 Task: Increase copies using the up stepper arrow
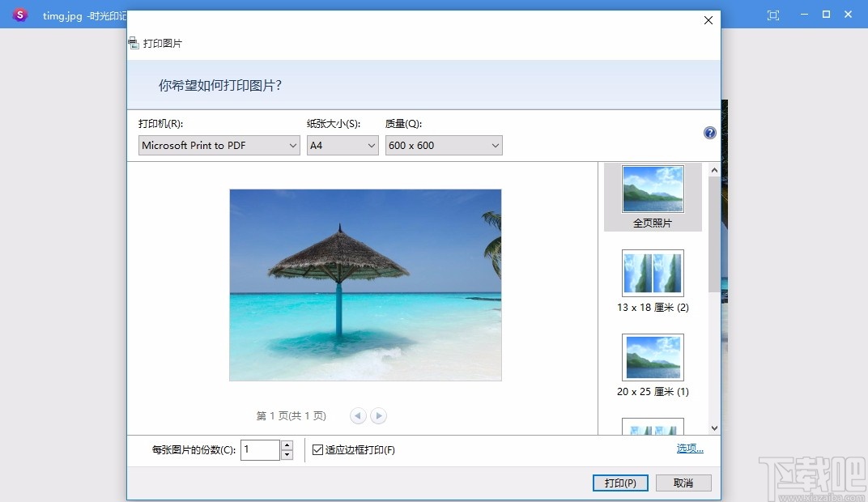[x=287, y=445]
